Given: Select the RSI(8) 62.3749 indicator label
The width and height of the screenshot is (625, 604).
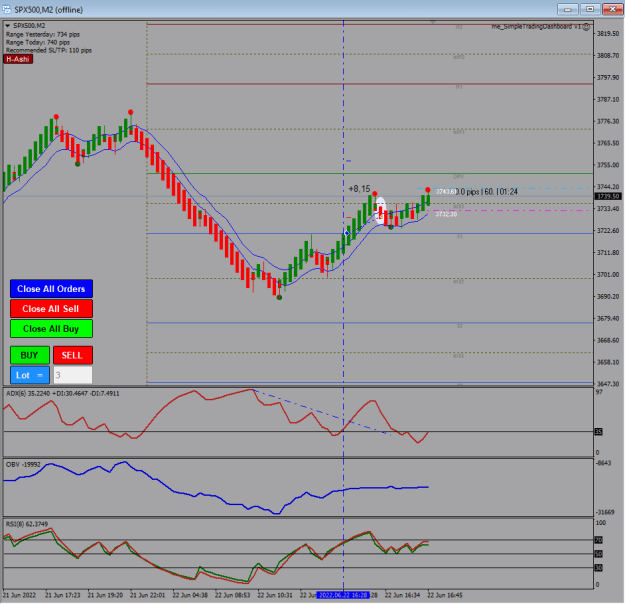Looking at the screenshot, I should (x=27, y=524).
